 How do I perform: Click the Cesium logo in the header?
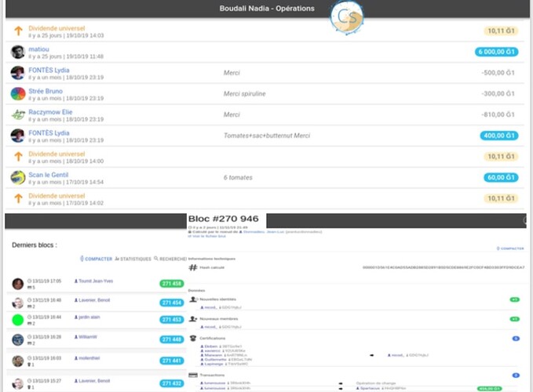(x=347, y=18)
